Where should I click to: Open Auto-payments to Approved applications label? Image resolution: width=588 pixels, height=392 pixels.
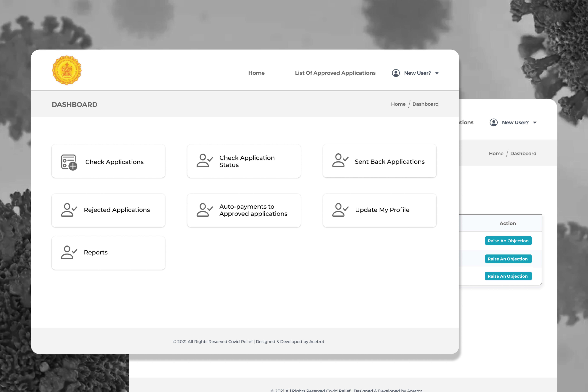[253, 210]
